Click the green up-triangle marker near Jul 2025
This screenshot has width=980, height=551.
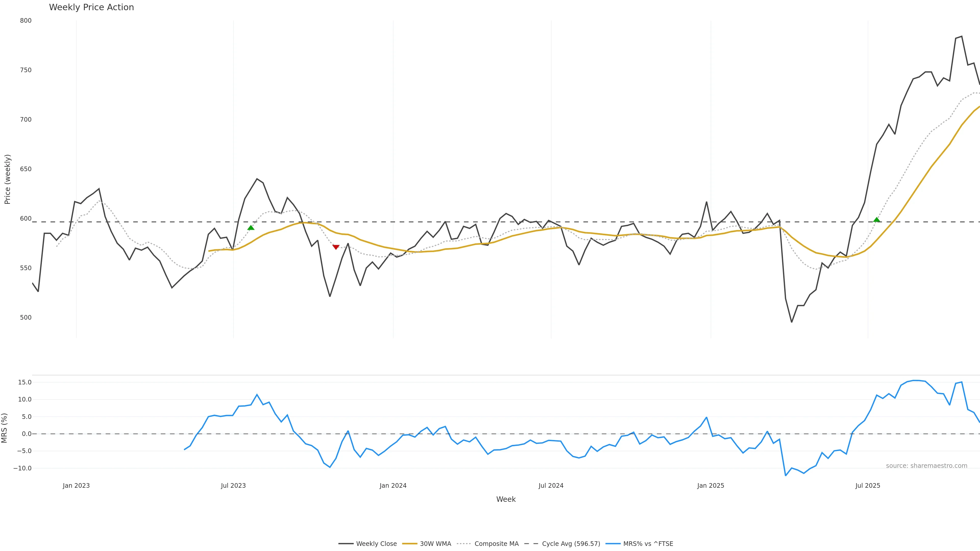pyautogui.click(x=877, y=220)
